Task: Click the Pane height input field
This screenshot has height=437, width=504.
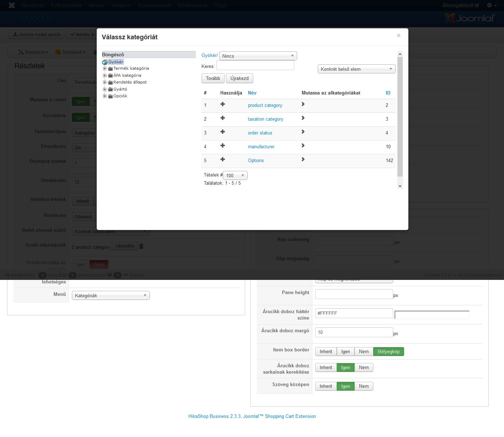Action: click(x=354, y=294)
